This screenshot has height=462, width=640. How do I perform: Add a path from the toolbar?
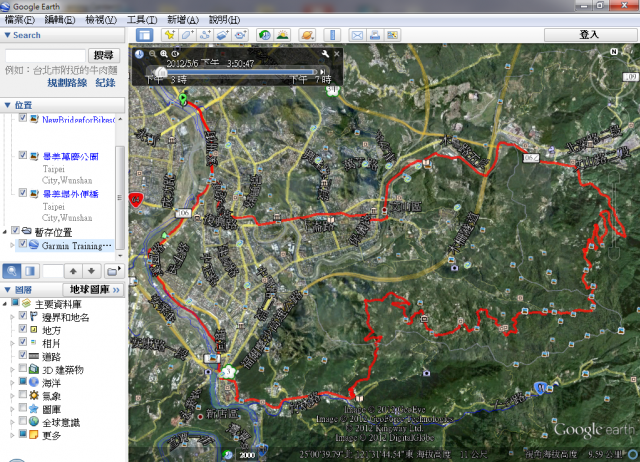(x=205, y=35)
